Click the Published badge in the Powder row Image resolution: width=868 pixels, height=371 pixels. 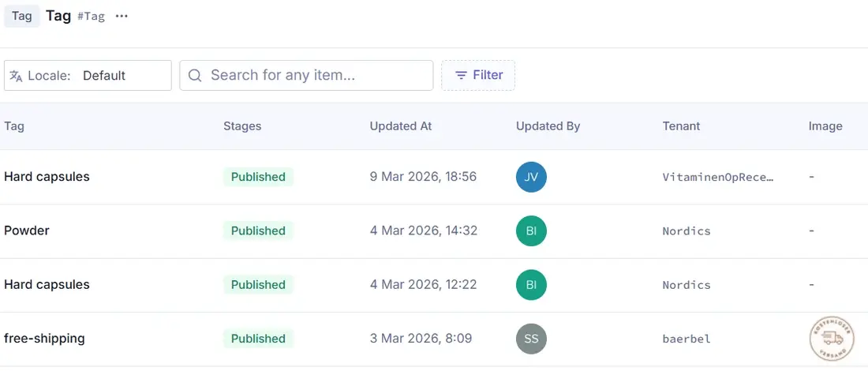[259, 231]
